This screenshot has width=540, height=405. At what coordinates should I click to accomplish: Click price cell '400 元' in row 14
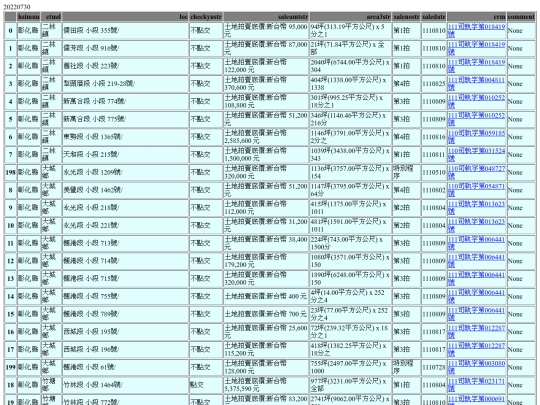pyautogui.click(x=266, y=297)
